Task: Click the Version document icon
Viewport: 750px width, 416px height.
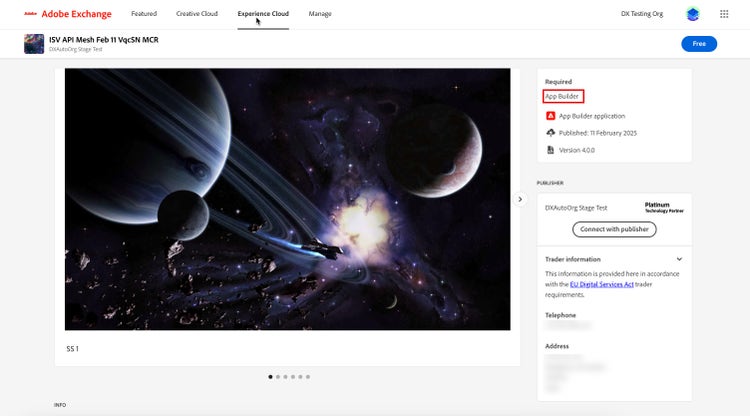Action: coord(550,150)
